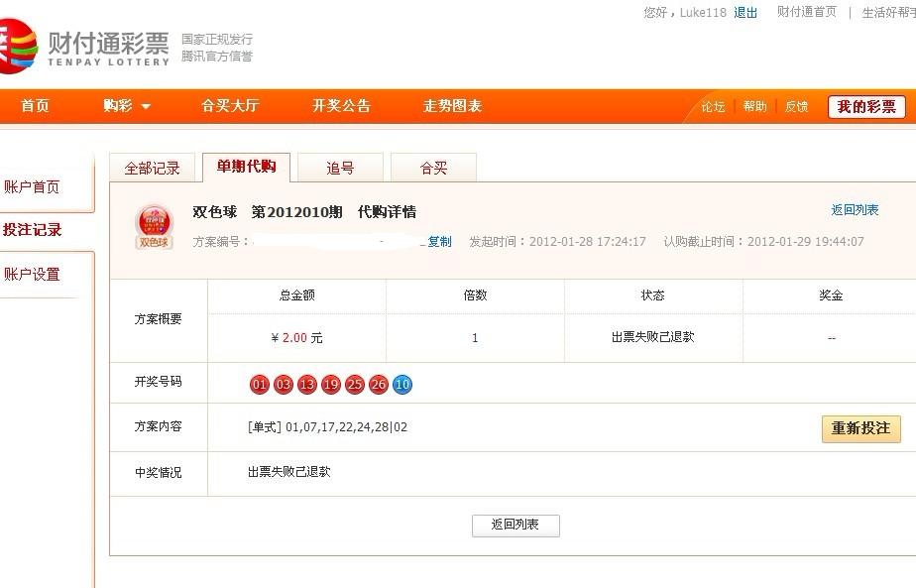Click the 重新投注 button

pos(861,428)
